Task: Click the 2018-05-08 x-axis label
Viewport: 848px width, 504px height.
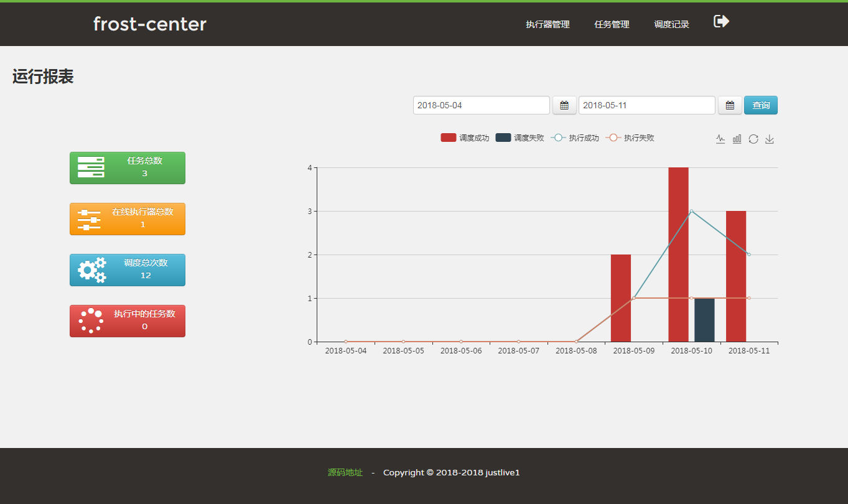Action: pyautogui.click(x=576, y=350)
